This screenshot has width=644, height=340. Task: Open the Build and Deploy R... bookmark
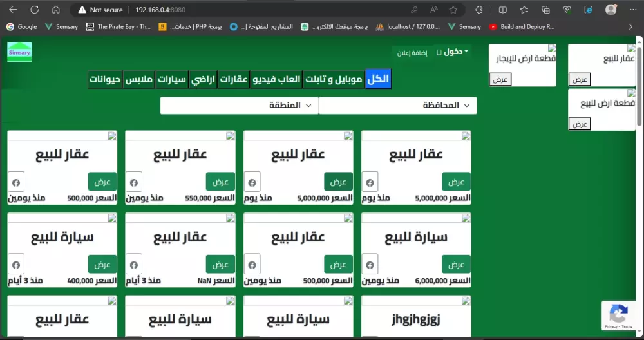pos(522,26)
